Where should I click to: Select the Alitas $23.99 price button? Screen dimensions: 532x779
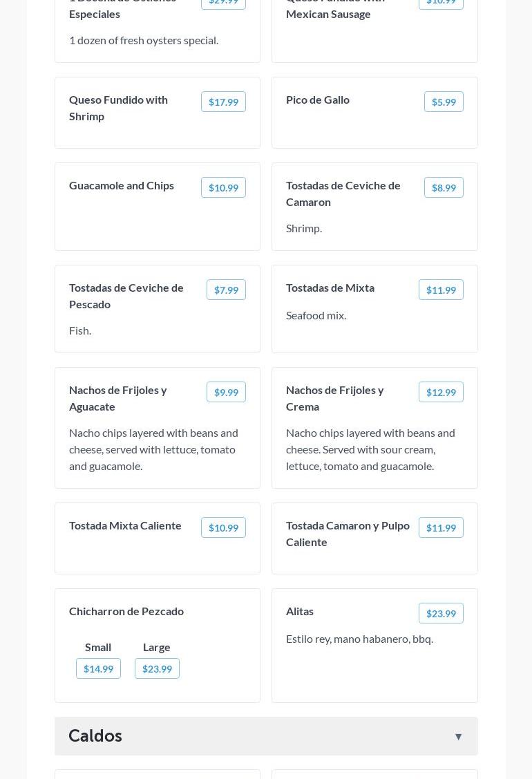pos(441,613)
